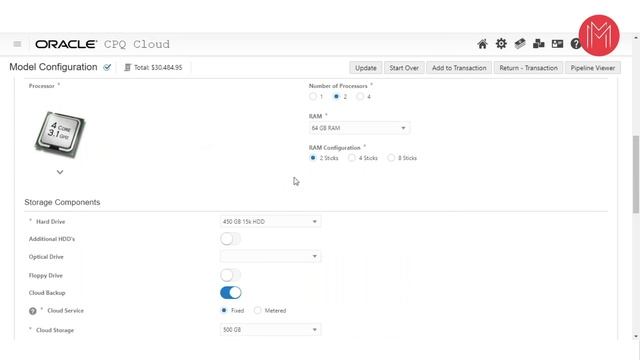Open the hamburger navigation menu

tap(17, 44)
